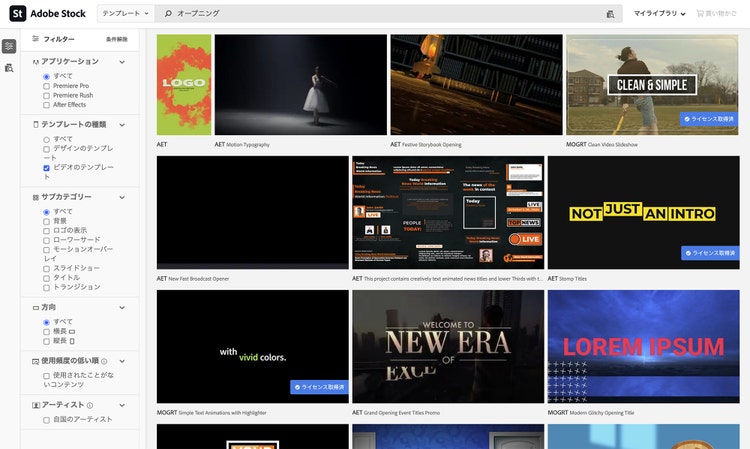750x449 pixels.
Task: Click 条件解除 to clear filters
Action: (117, 39)
